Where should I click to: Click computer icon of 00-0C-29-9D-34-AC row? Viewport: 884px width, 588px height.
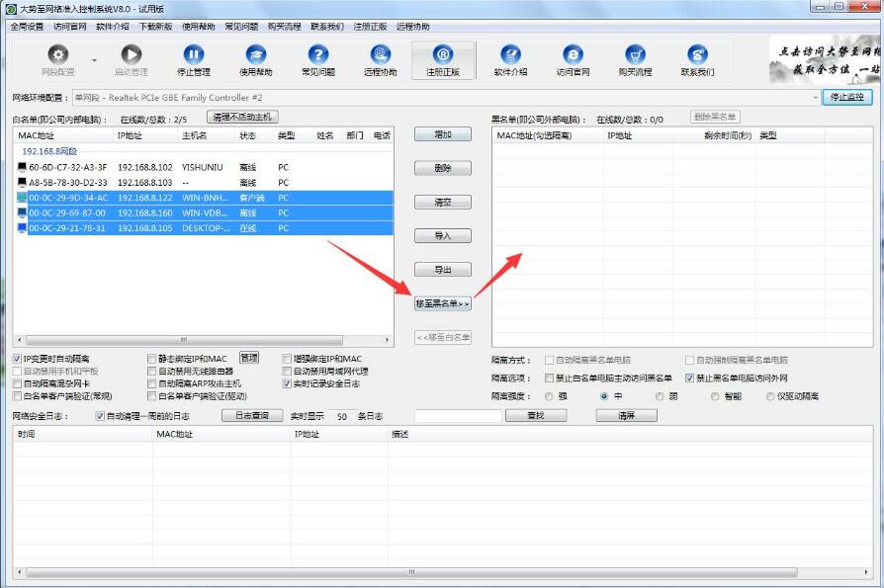coord(22,197)
